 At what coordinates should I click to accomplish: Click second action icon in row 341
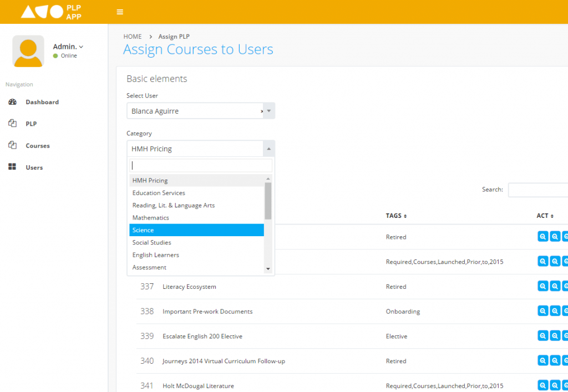(555, 385)
